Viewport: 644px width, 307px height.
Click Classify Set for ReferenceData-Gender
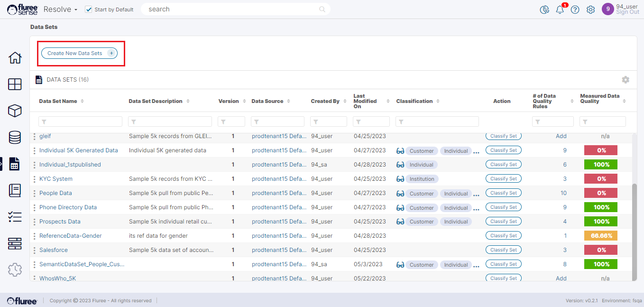[503, 236]
